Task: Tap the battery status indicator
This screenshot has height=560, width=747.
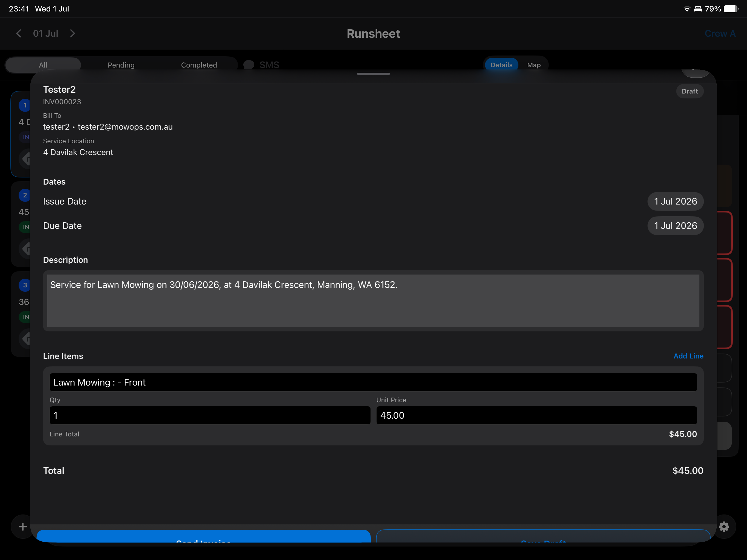Action: coord(731,9)
